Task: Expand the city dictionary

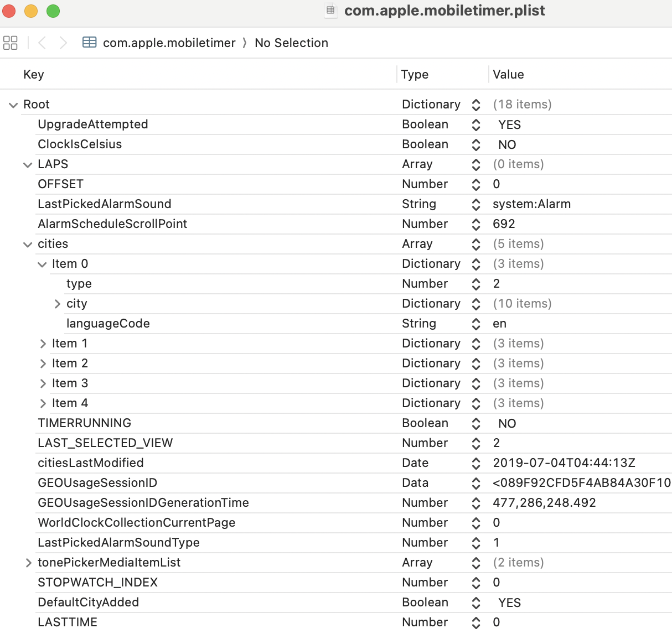Action: 57,304
